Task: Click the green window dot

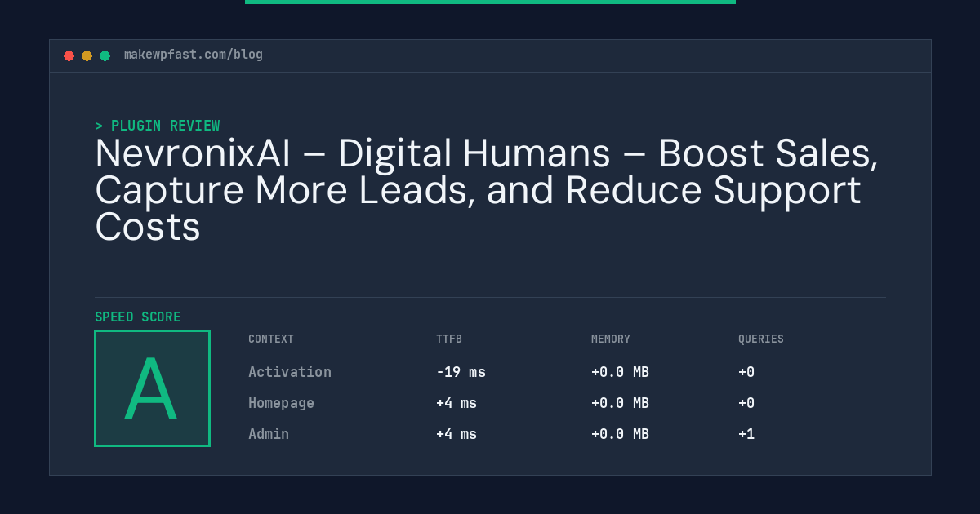Action: (105, 55)
